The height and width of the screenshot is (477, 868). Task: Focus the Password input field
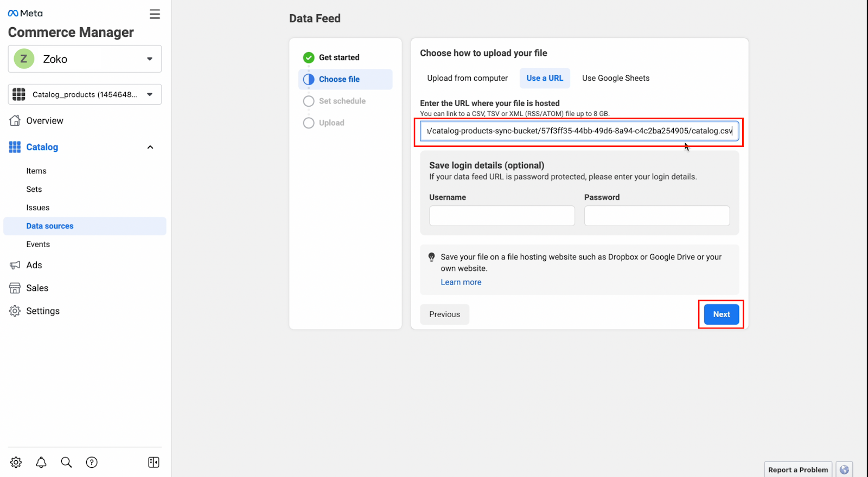[x=657, y=216]
